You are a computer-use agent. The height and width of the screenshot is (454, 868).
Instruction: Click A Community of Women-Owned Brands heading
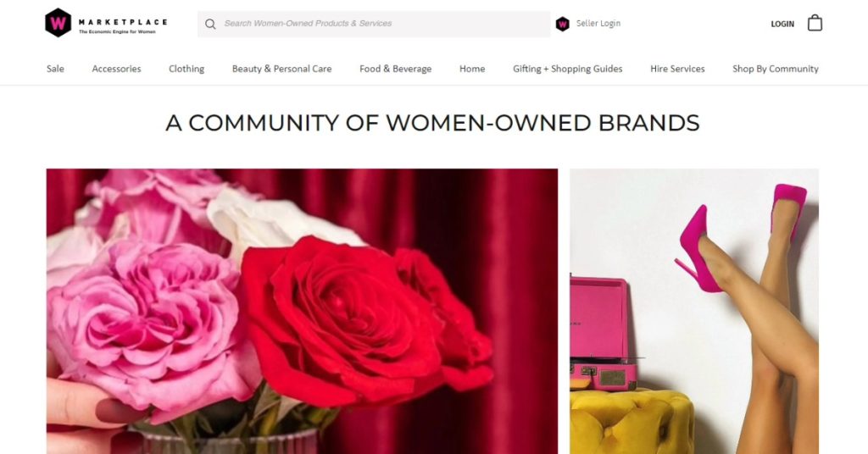pos(432,123)
